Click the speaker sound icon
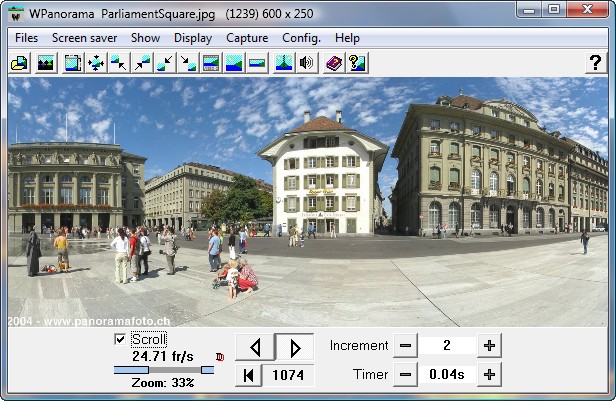 point(307,63)
